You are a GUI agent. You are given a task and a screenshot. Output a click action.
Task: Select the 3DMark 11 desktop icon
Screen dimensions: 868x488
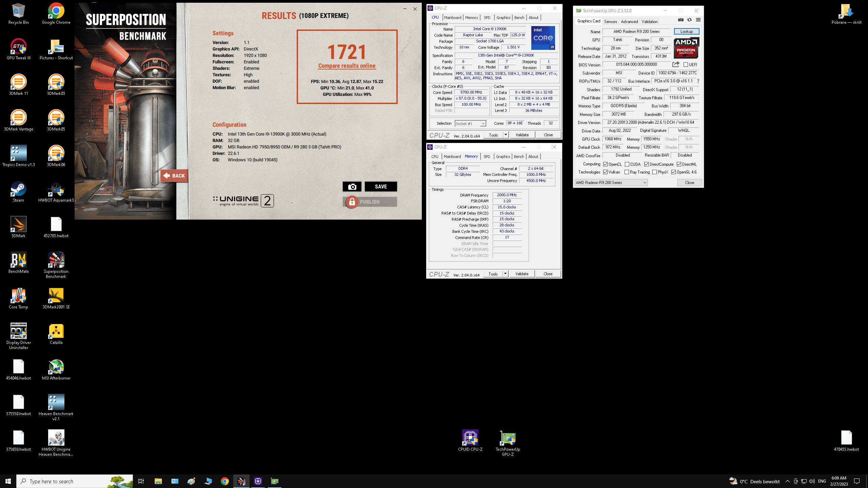[x=19, y=84]
